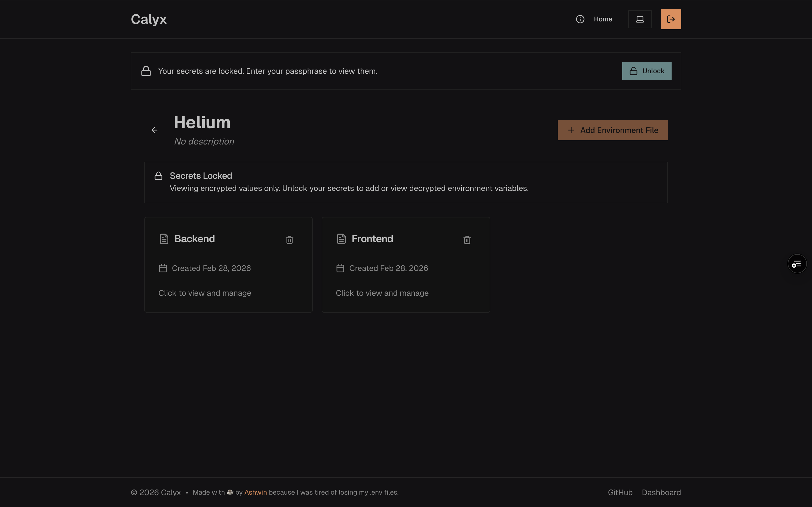The image size is (812, 507).
Task: Open the Dashboard footer link
Action: point(661,492)
